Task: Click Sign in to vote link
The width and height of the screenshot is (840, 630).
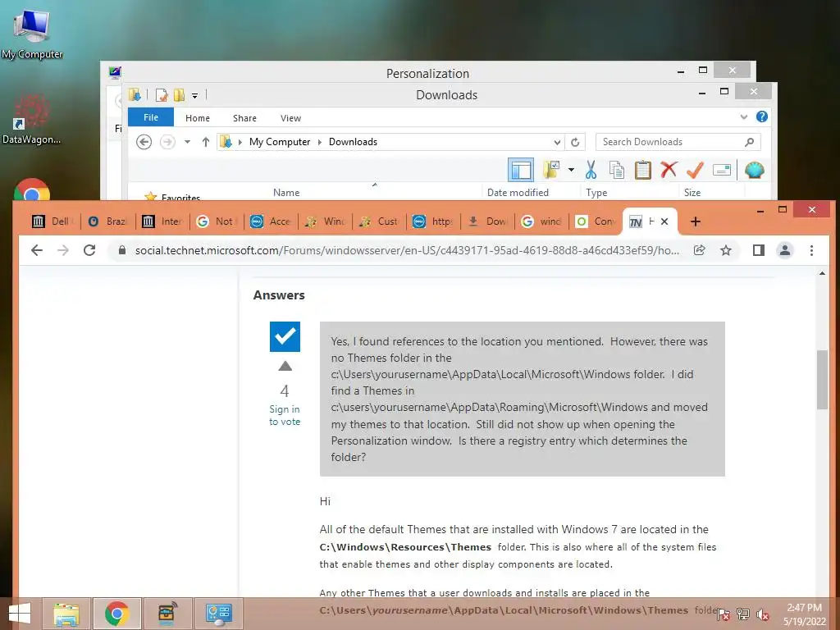Action: (285, 415)
